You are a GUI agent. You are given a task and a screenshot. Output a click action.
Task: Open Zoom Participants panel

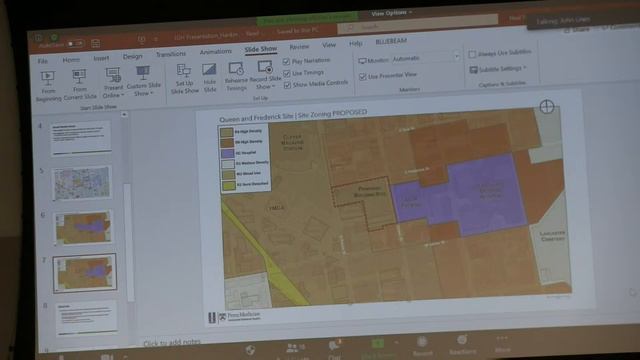(x=295, y=350)
